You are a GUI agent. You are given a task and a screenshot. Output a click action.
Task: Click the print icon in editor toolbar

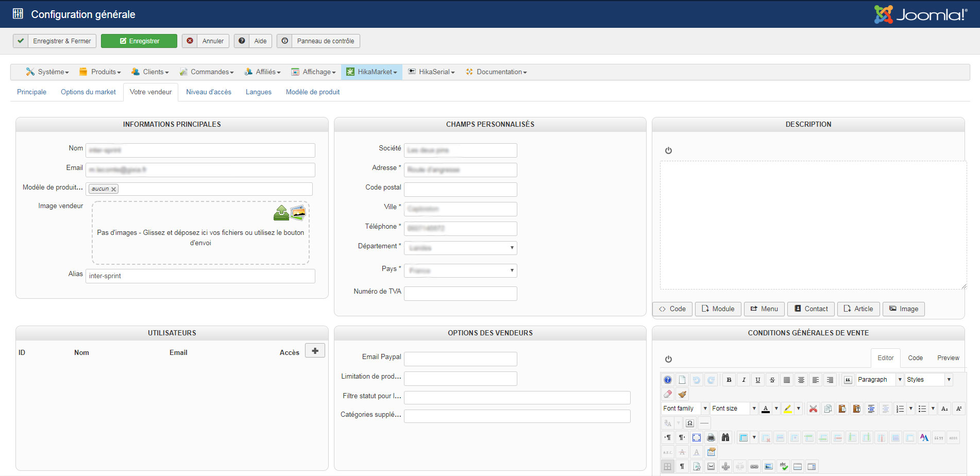(x=711, y=437)
